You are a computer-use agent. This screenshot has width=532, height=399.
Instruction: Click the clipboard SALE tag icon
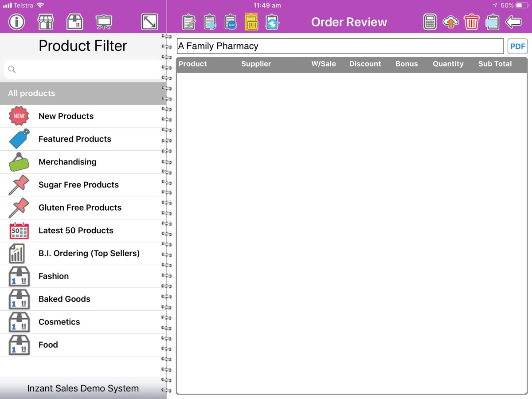point(231,22)
